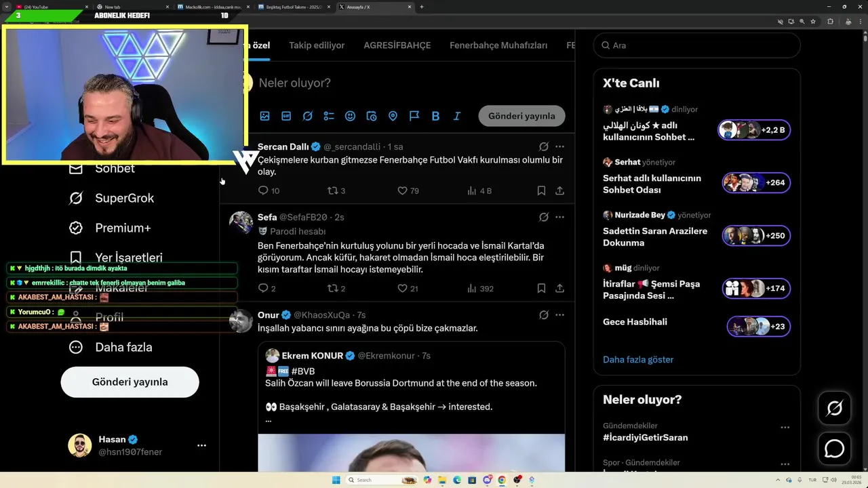
Task: Share Sefa's post
Action: (x=560, y=288)
